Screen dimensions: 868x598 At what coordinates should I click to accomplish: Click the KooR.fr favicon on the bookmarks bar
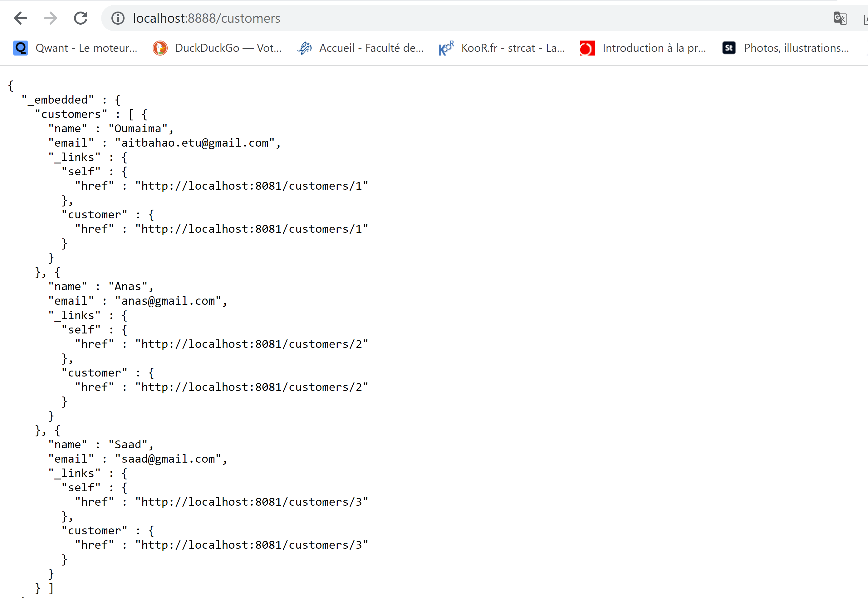[446, 48]
